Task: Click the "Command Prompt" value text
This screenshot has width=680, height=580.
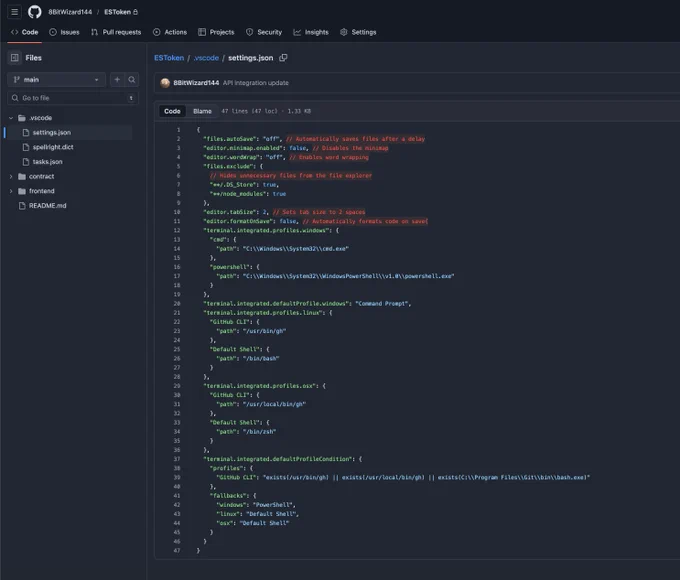Action: (x=382, y=304)
